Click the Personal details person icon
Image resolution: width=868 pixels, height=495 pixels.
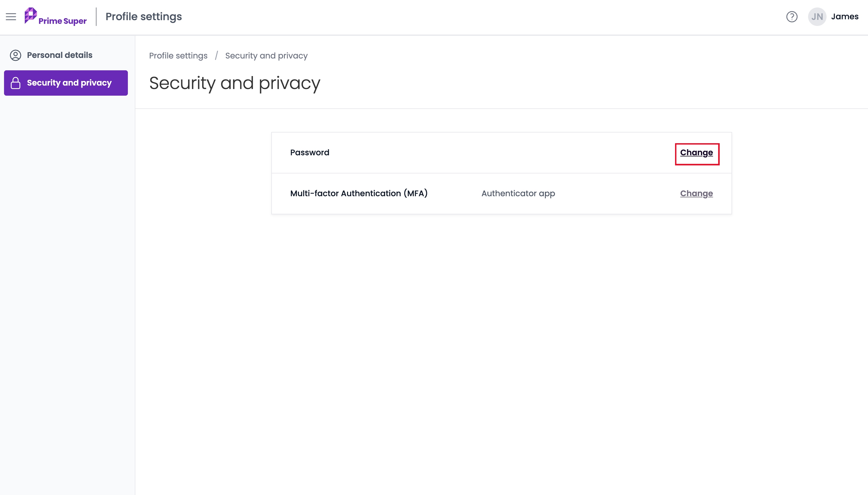coord(16,55)
